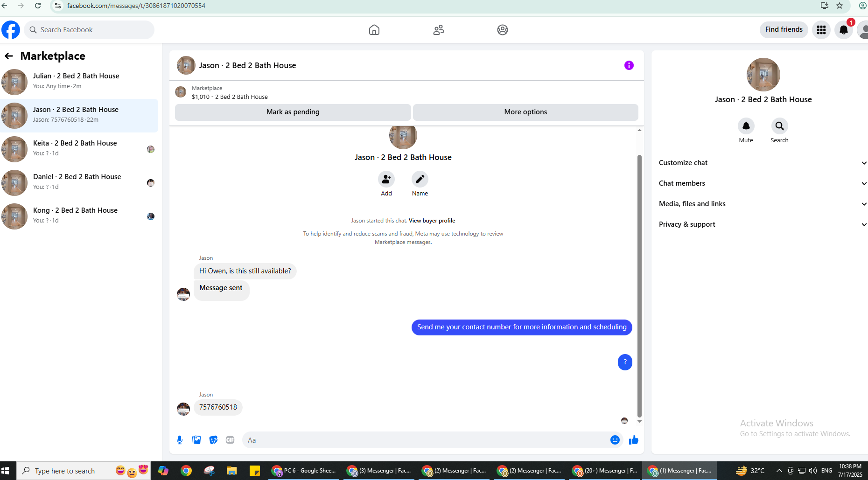Expand Media, files and links section
Screen dimensions: 868x480
pyautogui.click(x=763, y=204)
